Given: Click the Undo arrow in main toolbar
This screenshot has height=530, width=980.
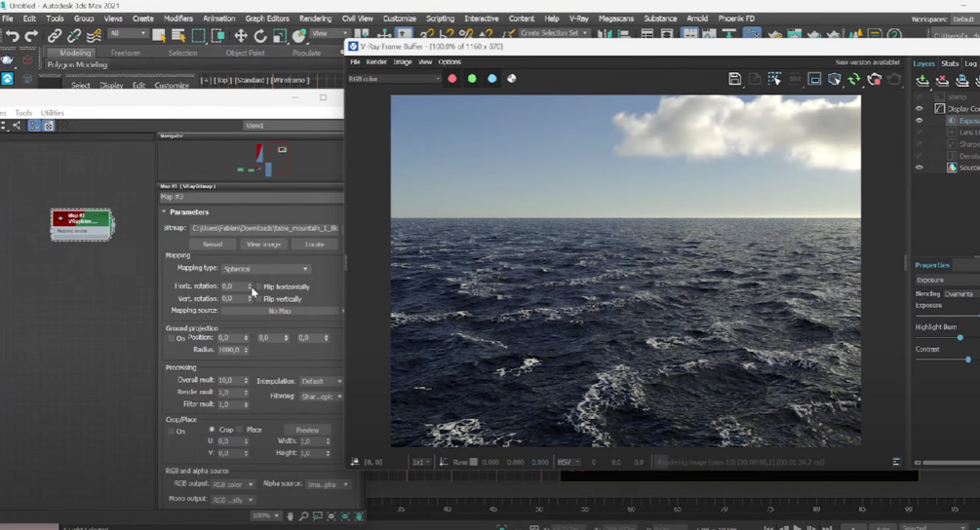Looking at the screenshot, I should 12,36.
